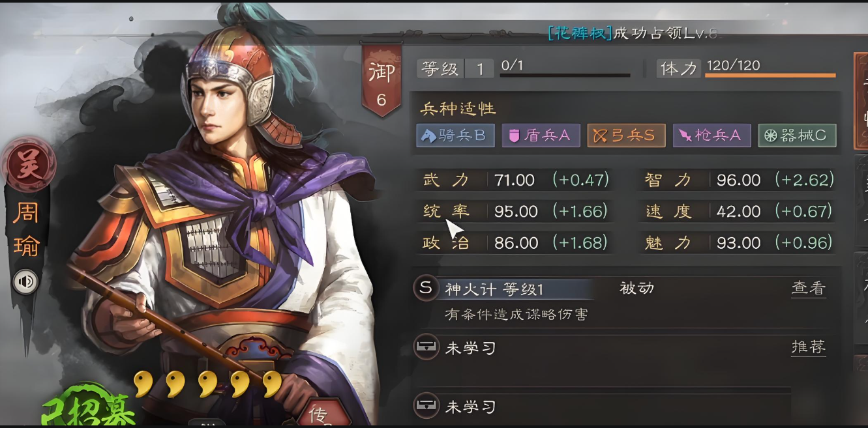Click the S rank skill icon for 神火计
The height and width of the screenshot is (428, 868).
pyautogui.click(x=426, y=288)
